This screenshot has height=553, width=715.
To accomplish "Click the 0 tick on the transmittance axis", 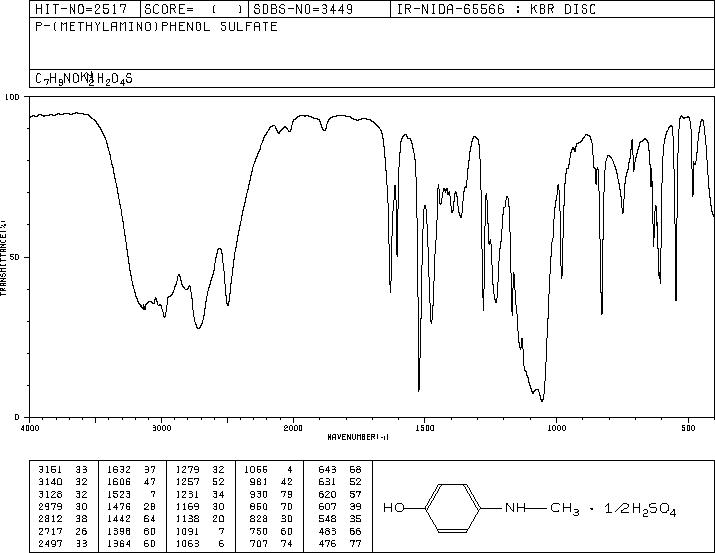I will coord(17,417).
